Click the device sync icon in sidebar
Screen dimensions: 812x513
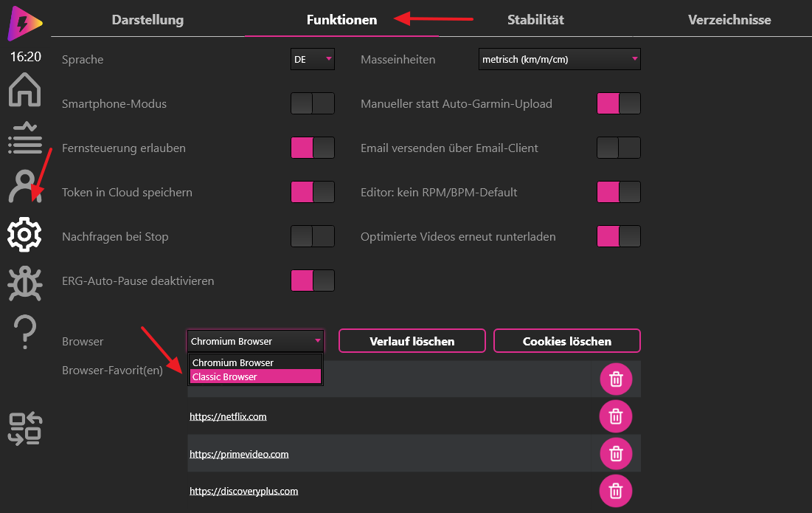24,429
